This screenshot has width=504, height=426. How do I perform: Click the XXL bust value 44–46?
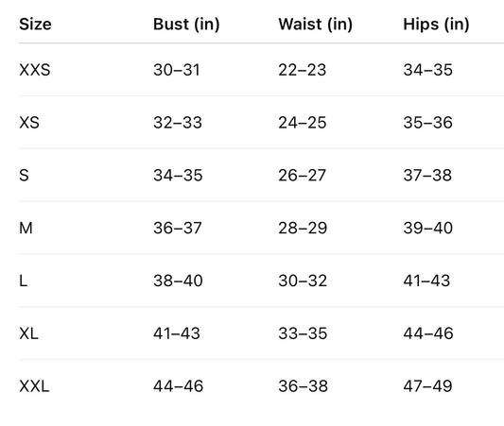coord(178,386)
